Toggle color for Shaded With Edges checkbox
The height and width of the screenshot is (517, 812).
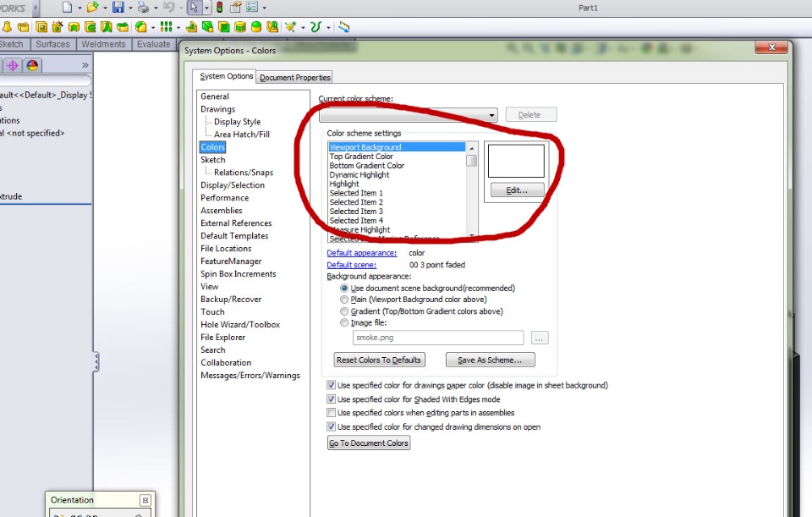(x=331, y=399)
